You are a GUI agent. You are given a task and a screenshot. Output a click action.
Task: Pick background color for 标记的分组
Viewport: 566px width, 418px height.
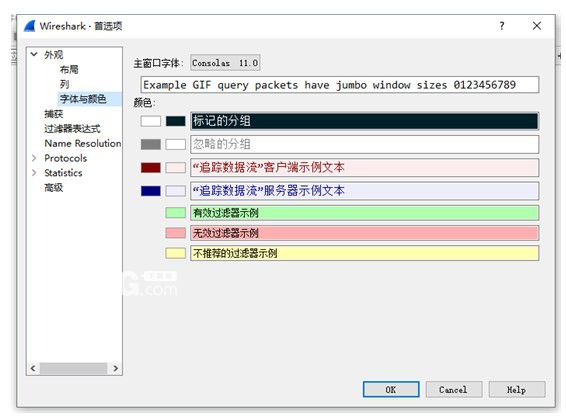[176, 121]
